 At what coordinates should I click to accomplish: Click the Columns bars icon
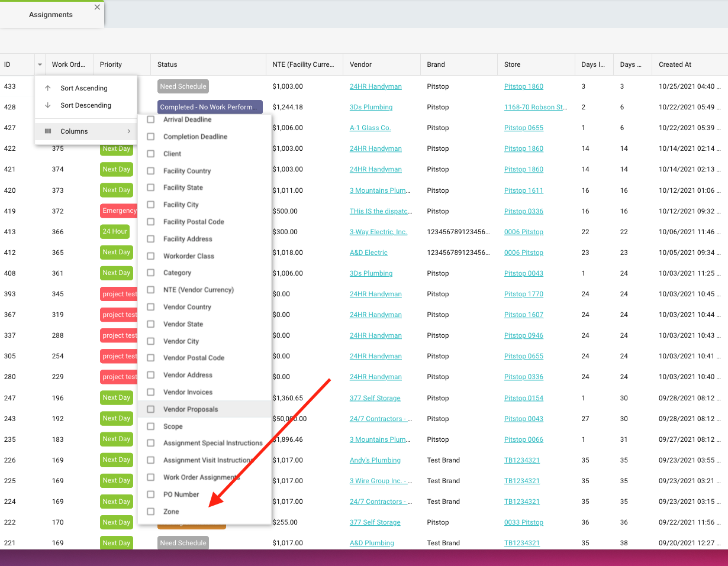[48, 131]
